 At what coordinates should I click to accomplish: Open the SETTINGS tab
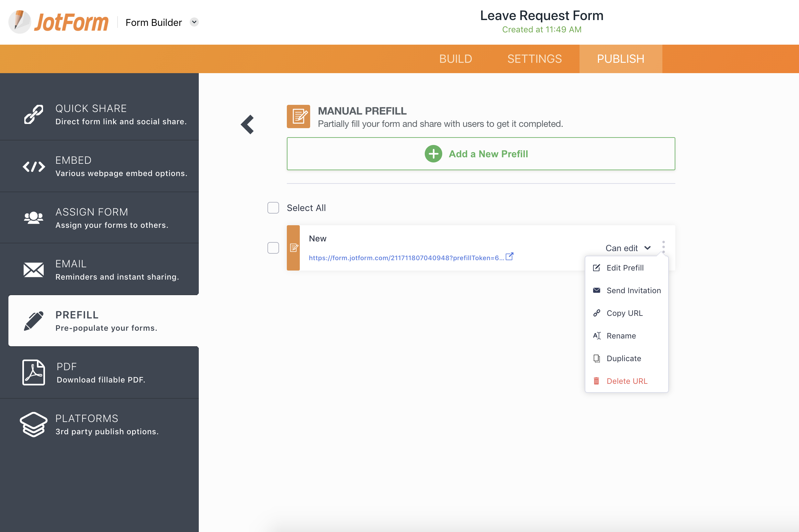pyautogui.click(x=534, y=59)
